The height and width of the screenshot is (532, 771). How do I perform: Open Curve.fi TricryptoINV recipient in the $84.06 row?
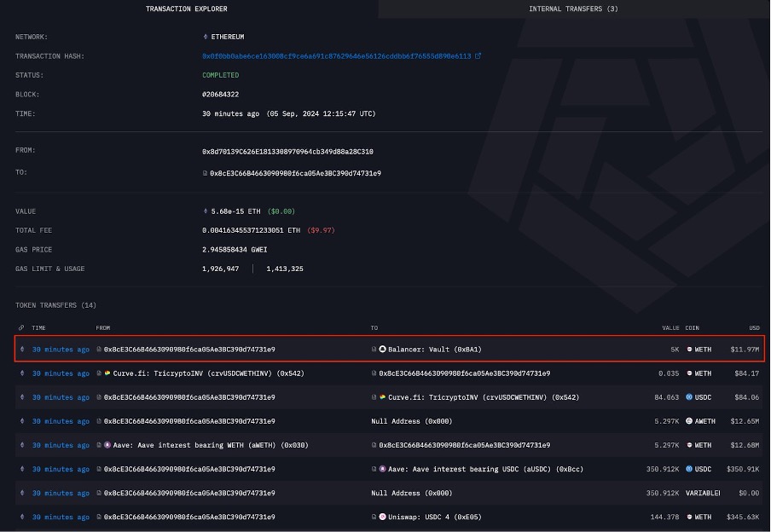tap(484, 397)
